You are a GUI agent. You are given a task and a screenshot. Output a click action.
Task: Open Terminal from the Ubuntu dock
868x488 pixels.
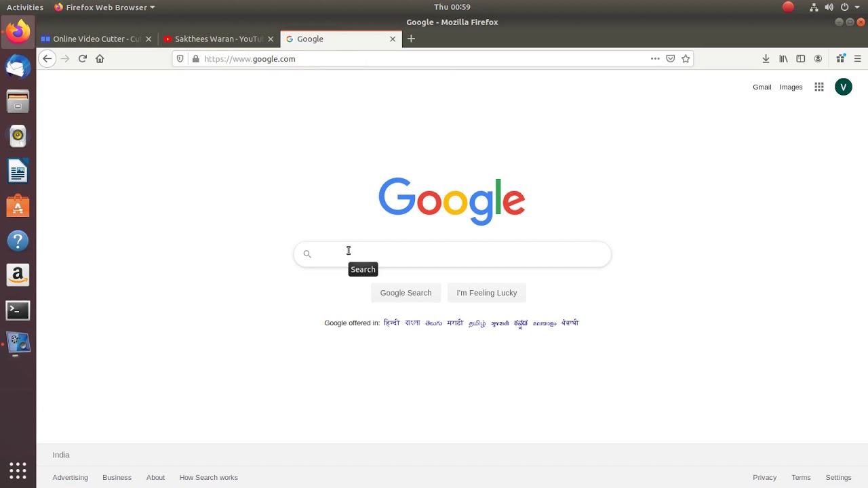tap(18, 310)
